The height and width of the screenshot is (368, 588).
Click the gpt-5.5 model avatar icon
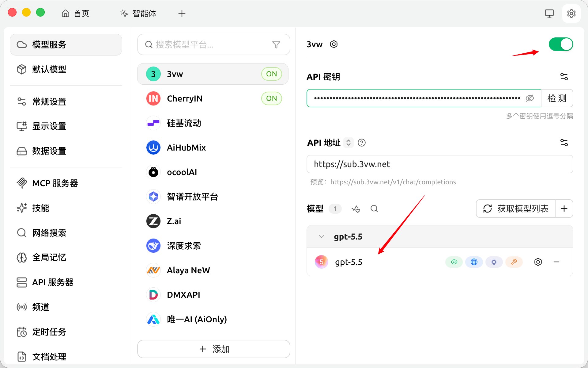point(321,262)
